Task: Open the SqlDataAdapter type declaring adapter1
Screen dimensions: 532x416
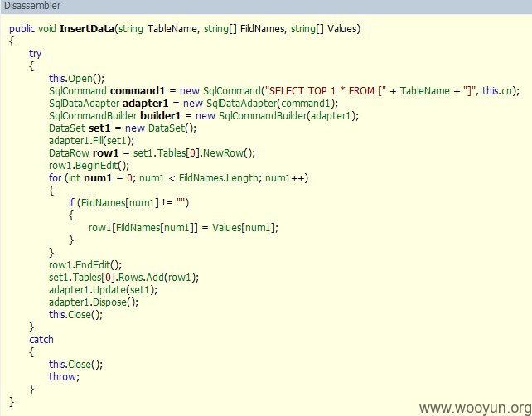Action: (85, 104)
